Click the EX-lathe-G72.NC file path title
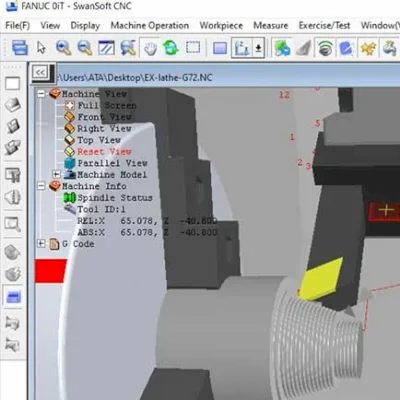 [135, 78]
